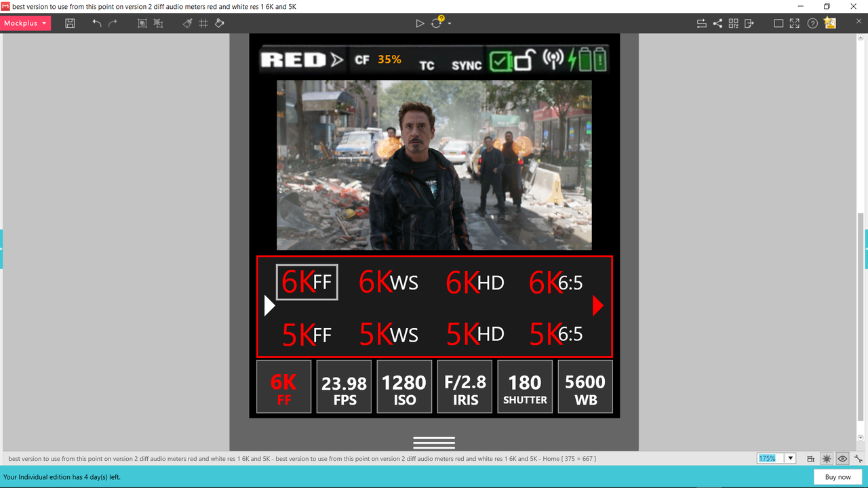The image size is (868, 488).
Task: Open the QR code view icon
Action: pyautogui.click(x=733, y=23)
